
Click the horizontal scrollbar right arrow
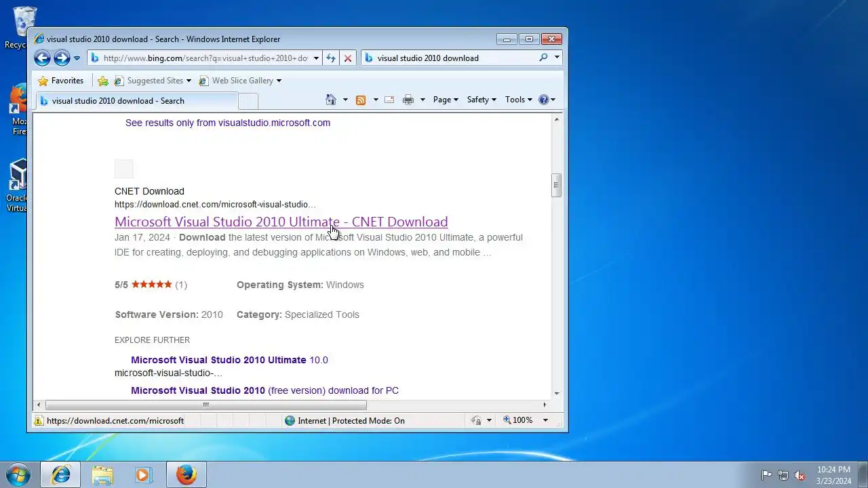coord(545,405)
